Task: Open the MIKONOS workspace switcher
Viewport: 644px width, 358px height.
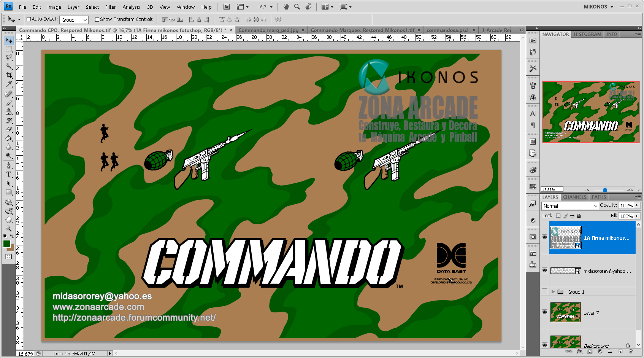Action: (598, 7)
